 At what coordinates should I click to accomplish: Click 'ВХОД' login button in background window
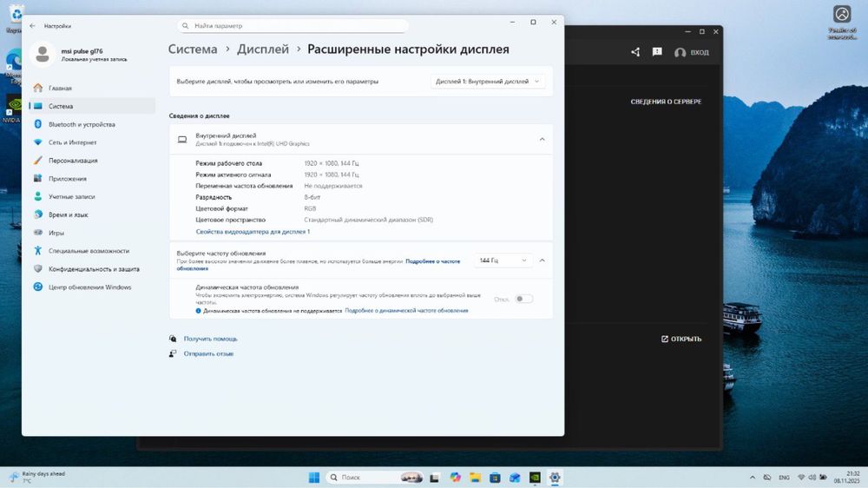tap(692, 53)
